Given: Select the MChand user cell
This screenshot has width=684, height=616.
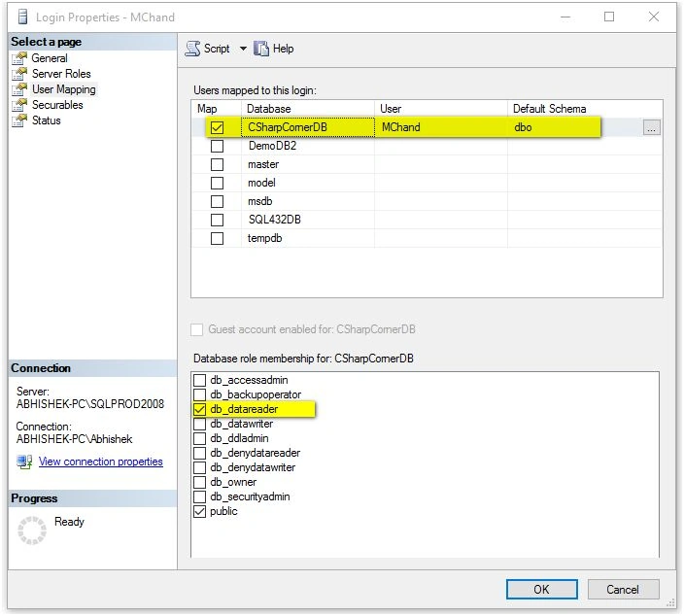Looking at the screenshot, I should [x=441, y=127].
